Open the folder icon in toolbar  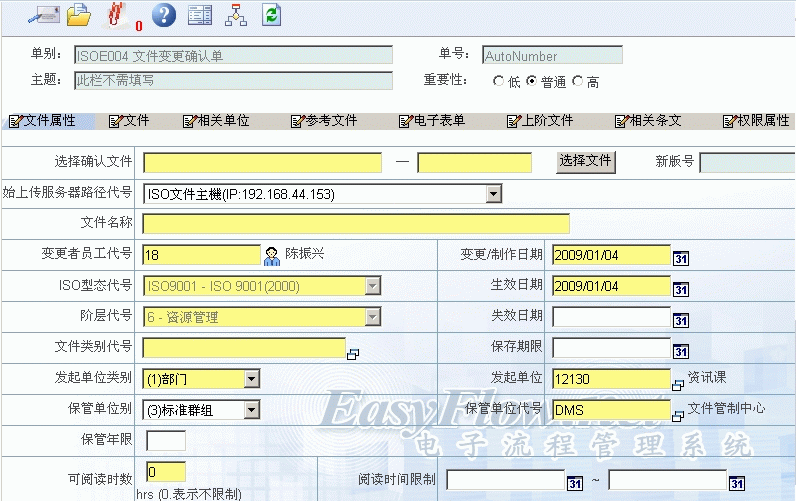(79, 15)
